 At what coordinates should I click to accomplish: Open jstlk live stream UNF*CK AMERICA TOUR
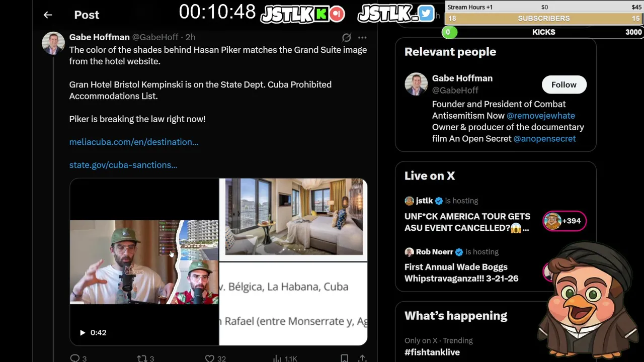(x=467, y=222)
